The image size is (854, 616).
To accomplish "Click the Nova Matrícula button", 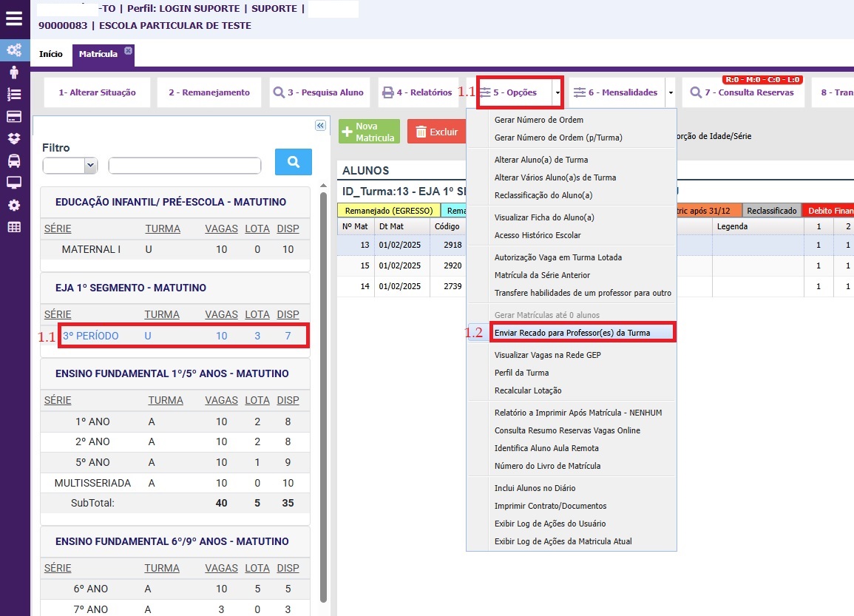I will [369, 132].
